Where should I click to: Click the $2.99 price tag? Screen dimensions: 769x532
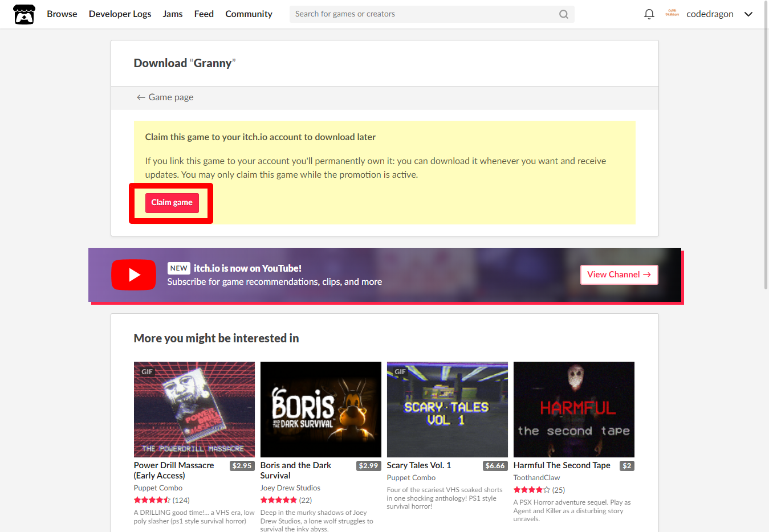[x=369, y=466]
